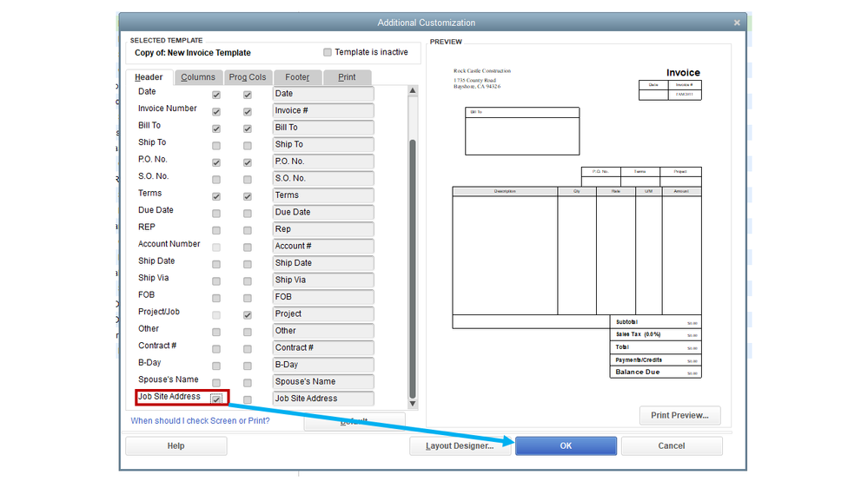Open When should I check Screen or Print link
The image size is (868, 488).
point(201,421)
